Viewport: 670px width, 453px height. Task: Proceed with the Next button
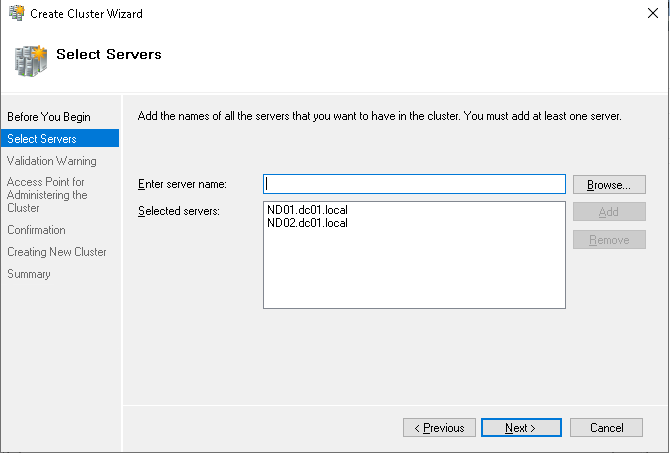[521, 428]
